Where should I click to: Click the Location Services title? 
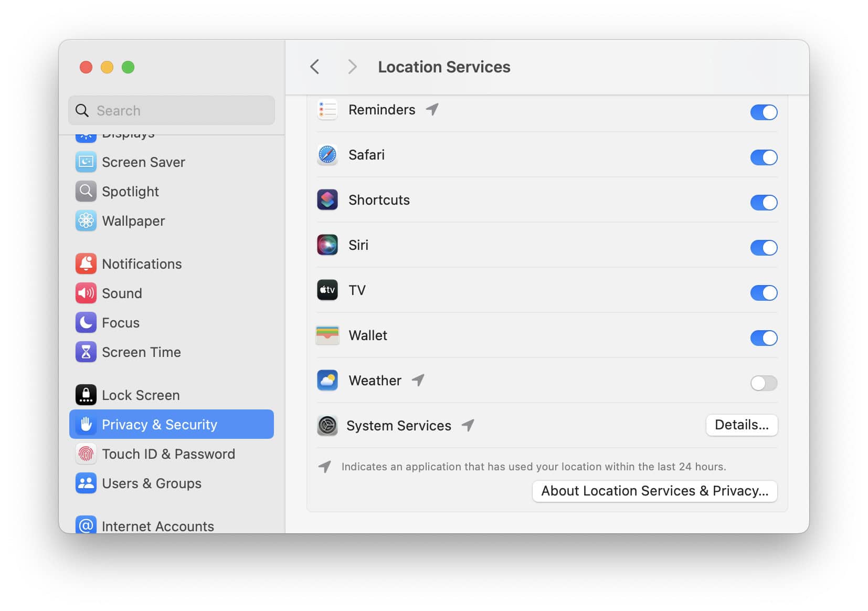444,67
